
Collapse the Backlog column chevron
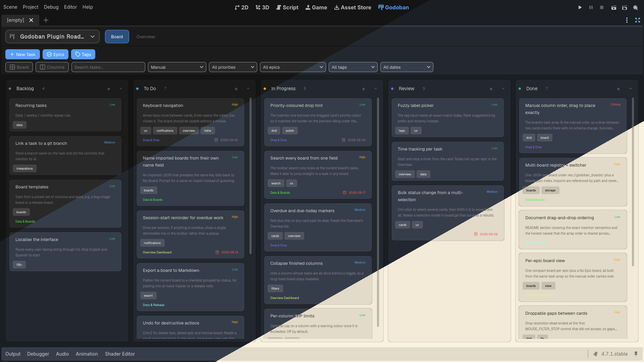coord(121,89)
